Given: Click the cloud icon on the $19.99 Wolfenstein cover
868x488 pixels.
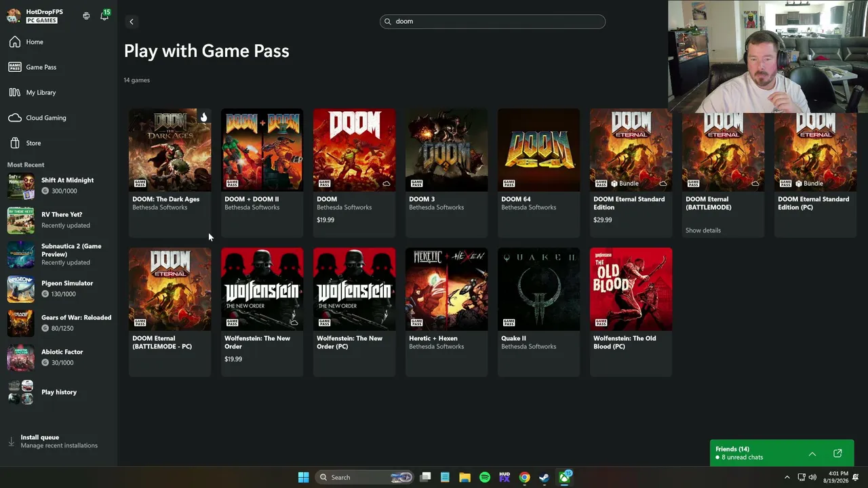Looking at the screenshot, I should coord(294,323).
